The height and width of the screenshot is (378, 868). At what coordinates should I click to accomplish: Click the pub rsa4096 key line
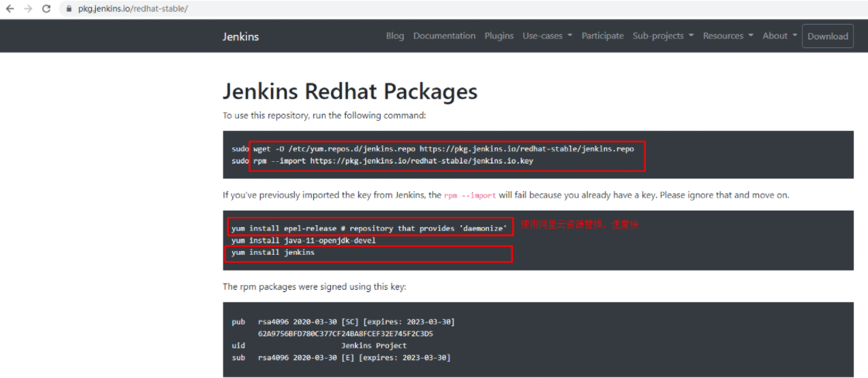click(x=343, y=322)
